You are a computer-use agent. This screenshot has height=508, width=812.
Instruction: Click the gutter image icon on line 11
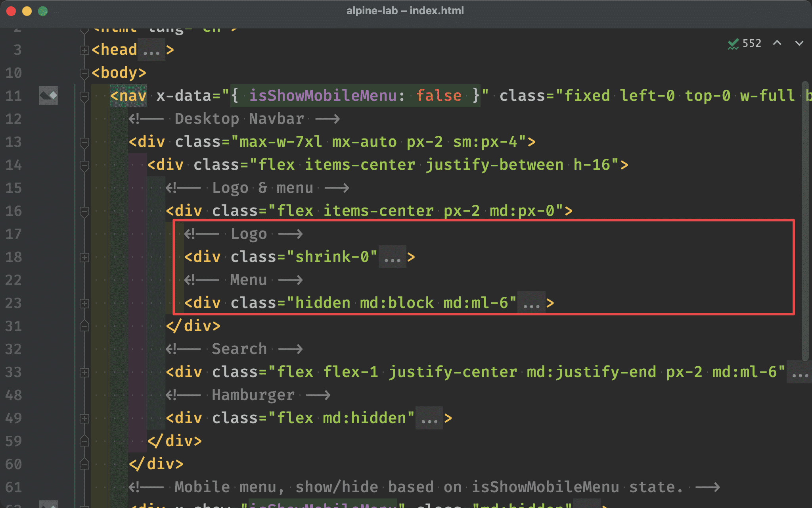tap(48, 96)
